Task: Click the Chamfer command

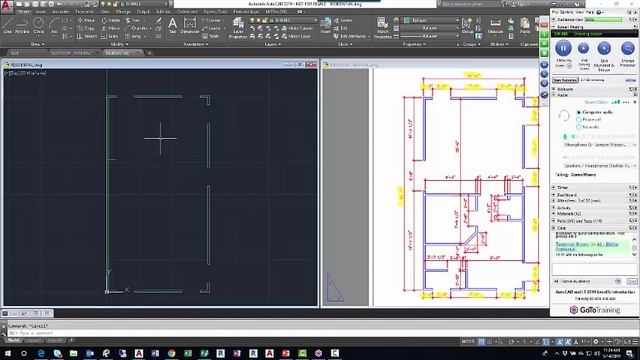Action: [x=136, y=28]
